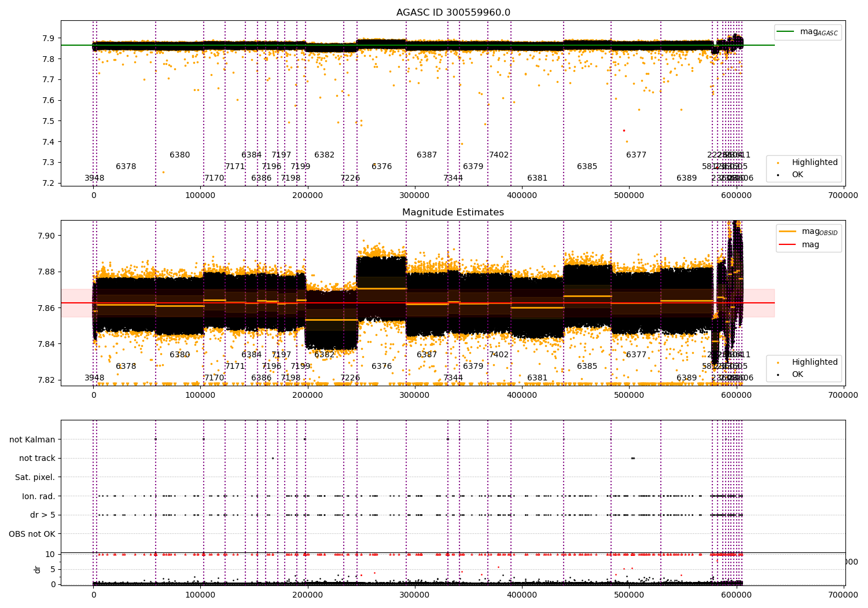Click the '10' tick on the dr axis
The width and height of the screenshot is (868, 608).
click(51, 554)
